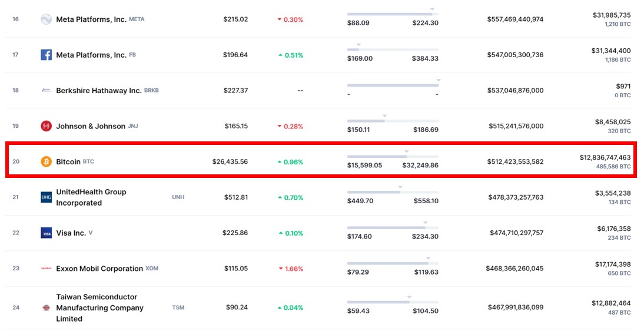Open the Visa Inc. name link

pyautogui.click(x=71, y=233)
